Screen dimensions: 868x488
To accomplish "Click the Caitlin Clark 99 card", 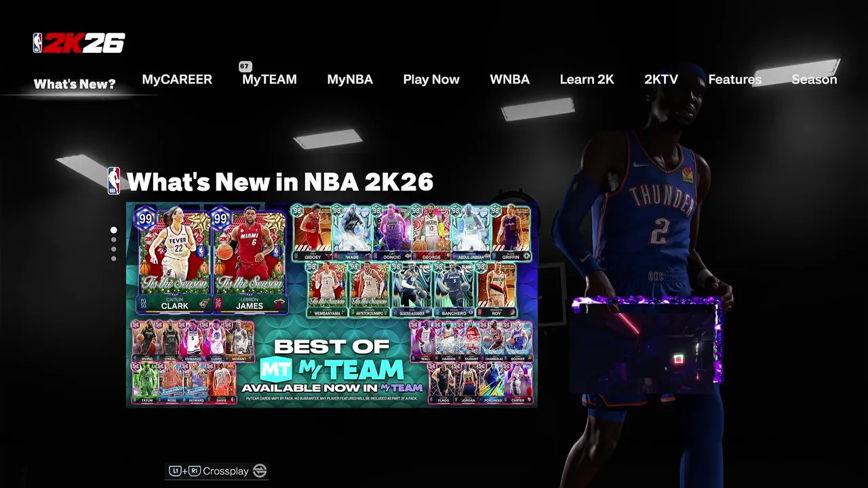I will (x=174, y=260).
